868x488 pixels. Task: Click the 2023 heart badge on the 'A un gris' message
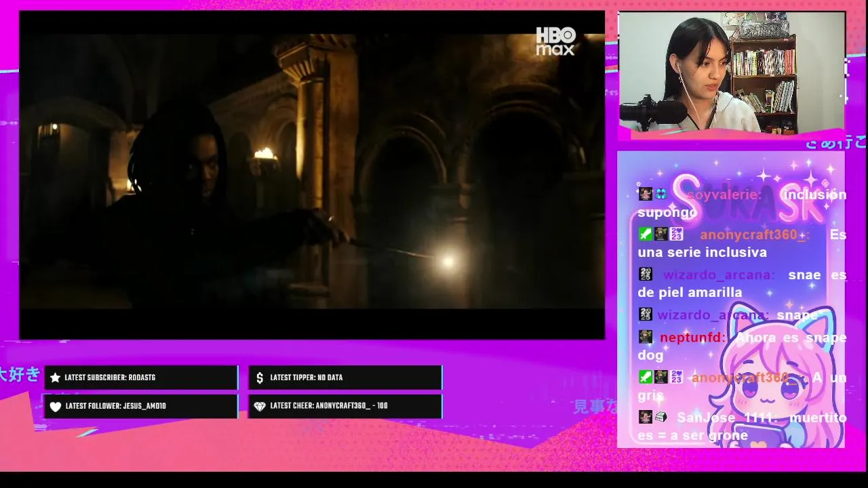[x=676, y=377]
